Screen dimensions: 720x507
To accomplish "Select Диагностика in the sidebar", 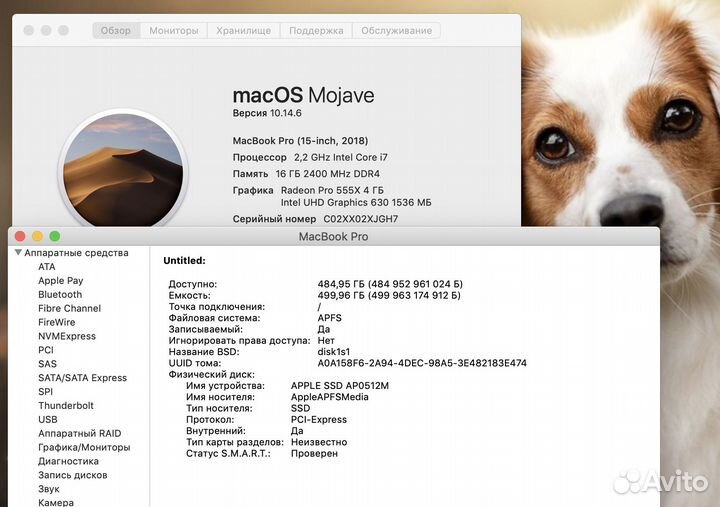I will (x=68, y=461).
